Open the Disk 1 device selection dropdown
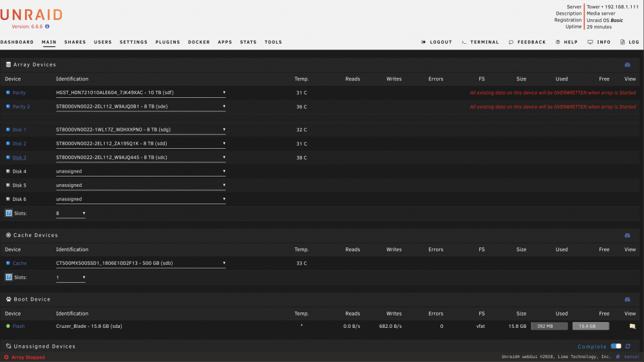 (x=140, y=130)
